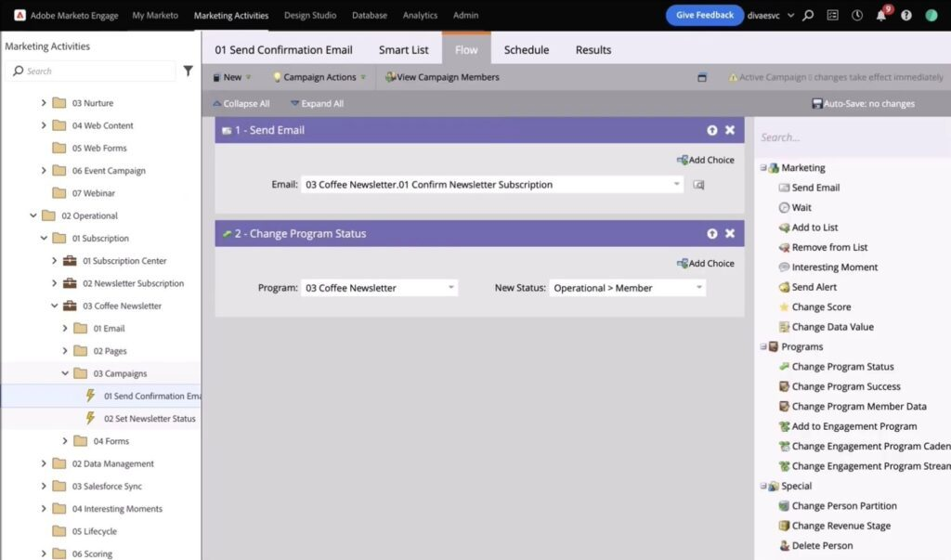This screenshot has width=951, height=560.
Task: Select Change Data Value flow action
Action: 826,327
